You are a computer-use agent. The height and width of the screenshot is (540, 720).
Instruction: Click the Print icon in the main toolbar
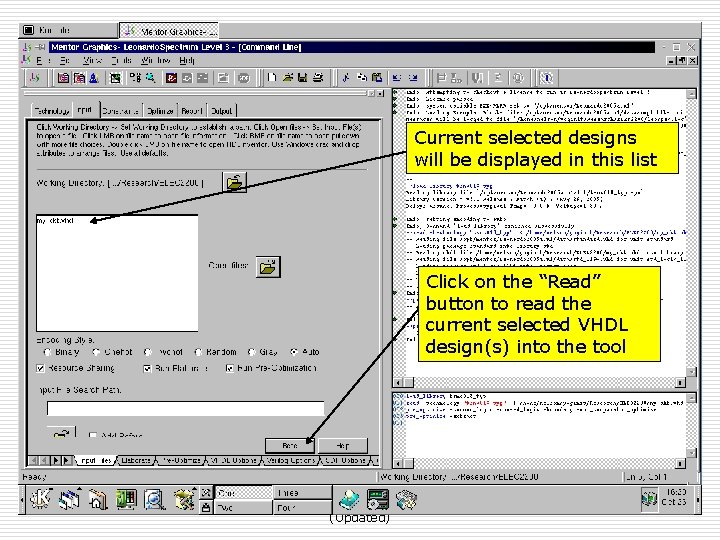pos(318,78)
